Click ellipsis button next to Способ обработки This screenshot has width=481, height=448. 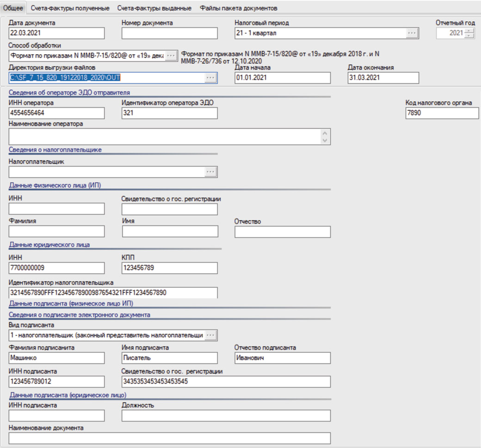(171, 56)
